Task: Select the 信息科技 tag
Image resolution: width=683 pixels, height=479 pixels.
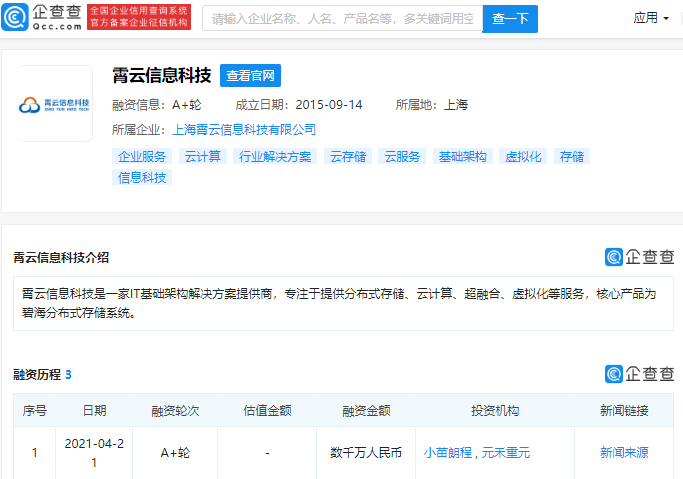Action: [142, 177]
